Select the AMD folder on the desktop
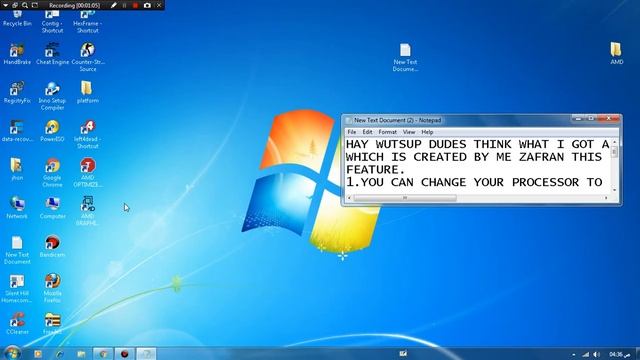Image resolution: width=640 pixels, height=360 pixels. point(616,53)
